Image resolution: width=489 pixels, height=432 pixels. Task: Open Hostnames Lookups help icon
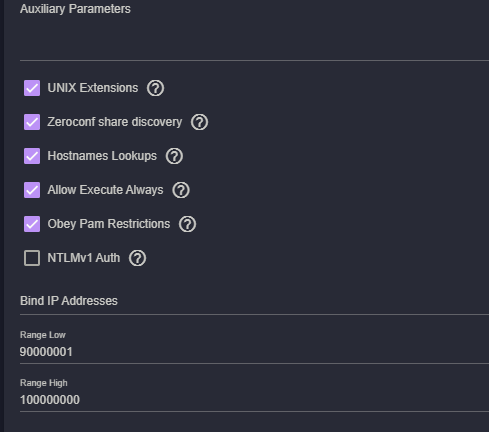(x=174, y=156)
